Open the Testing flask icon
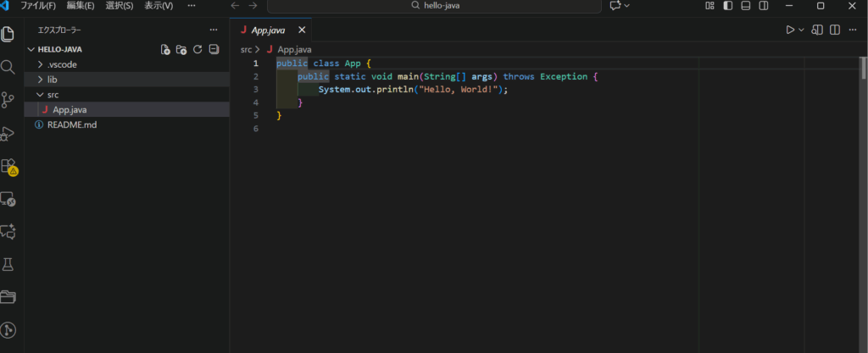The width and height of the screenshot is (868, 353). pos(8,264)
